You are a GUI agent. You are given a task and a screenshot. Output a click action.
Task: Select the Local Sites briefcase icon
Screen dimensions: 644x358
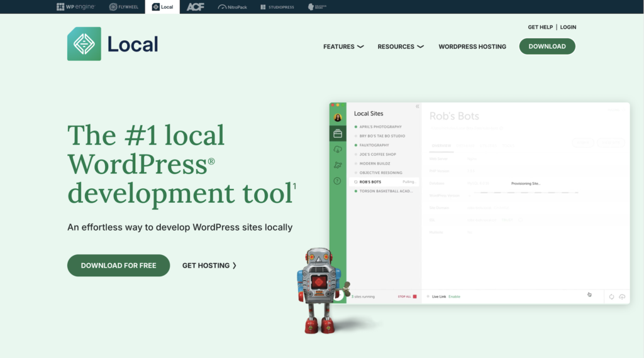point(338,134)
